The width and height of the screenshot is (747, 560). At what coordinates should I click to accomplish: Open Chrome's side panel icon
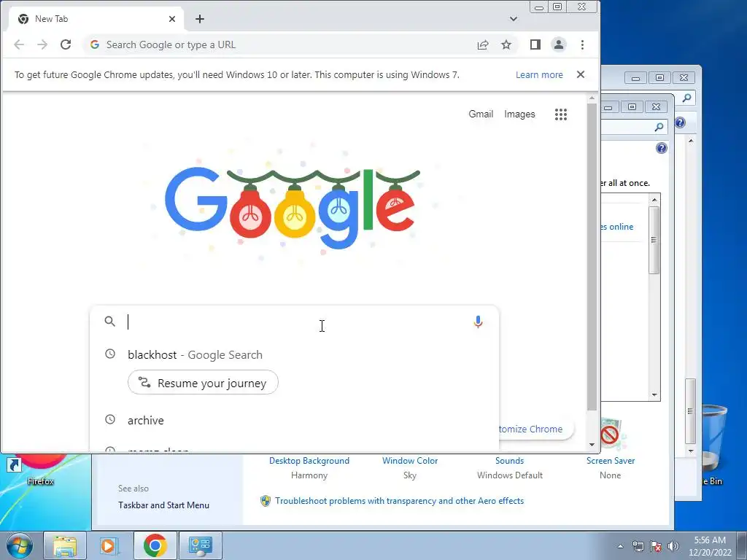click(x=535, y=44)
